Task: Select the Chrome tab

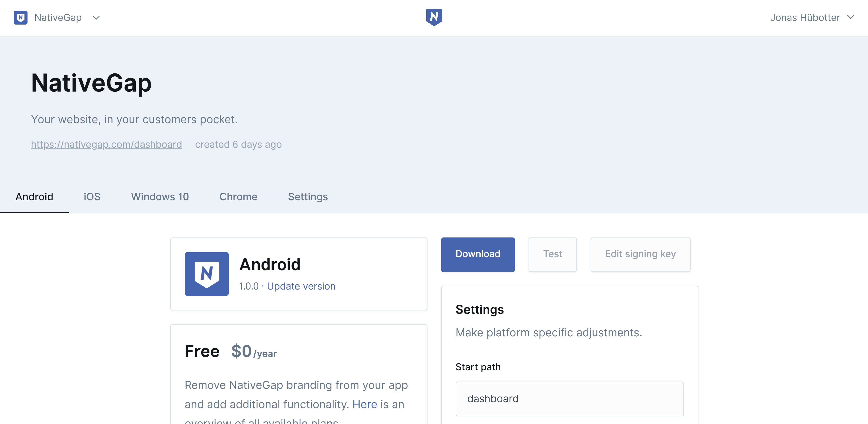Action: (x=238, y=197)
